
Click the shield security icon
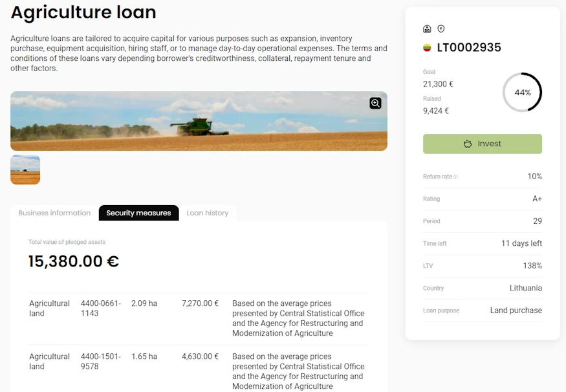click(x=441, y=29)
